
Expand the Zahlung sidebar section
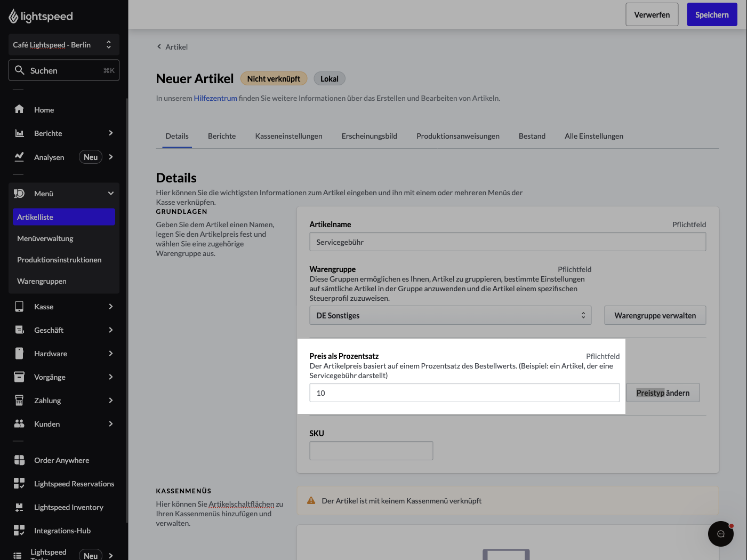(111, 400)
